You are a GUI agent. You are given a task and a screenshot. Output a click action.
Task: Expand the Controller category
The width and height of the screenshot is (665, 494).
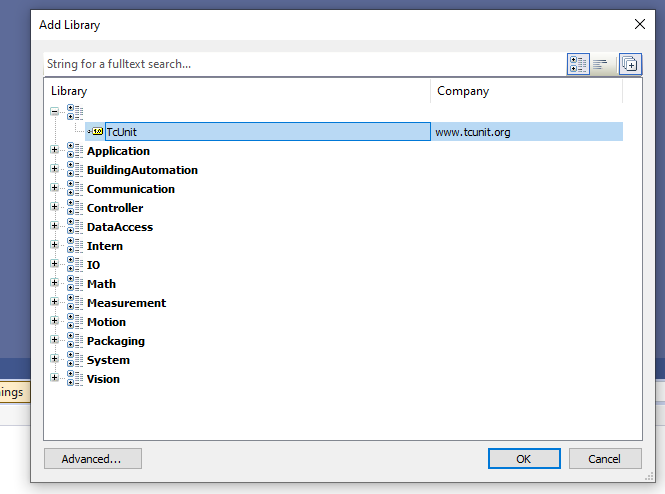click(54, 207)
